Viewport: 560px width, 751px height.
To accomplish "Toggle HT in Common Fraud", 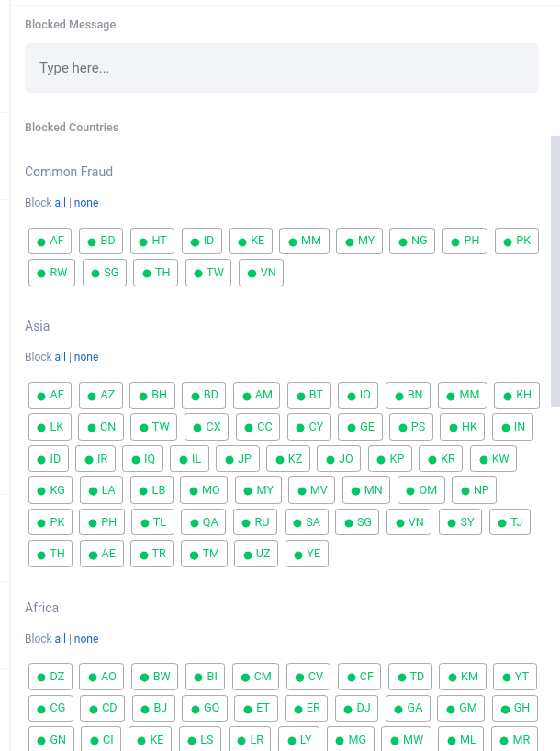I will (x=152, y=241).
